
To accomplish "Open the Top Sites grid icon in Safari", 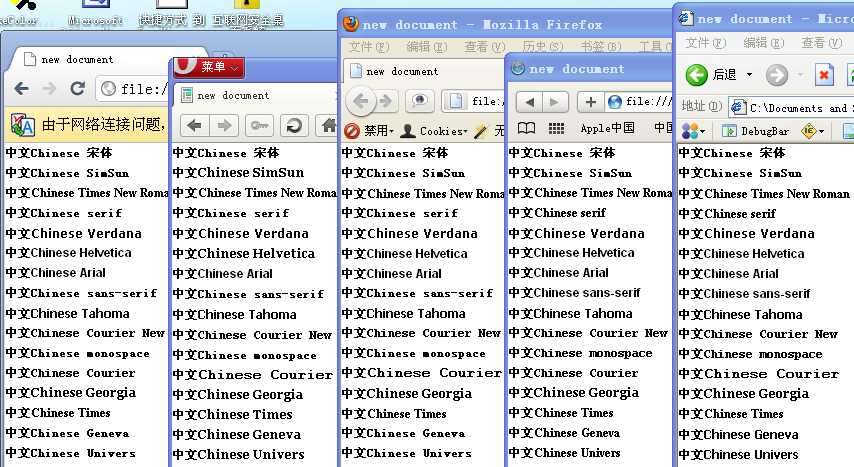I will (x=556, y=128).
